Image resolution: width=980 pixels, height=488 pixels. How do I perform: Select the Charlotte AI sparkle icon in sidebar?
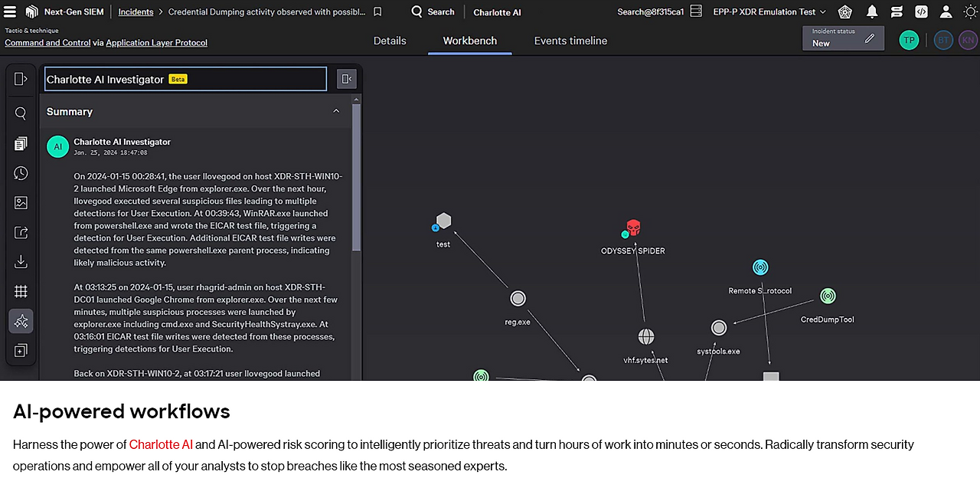[x=21, y=321]
